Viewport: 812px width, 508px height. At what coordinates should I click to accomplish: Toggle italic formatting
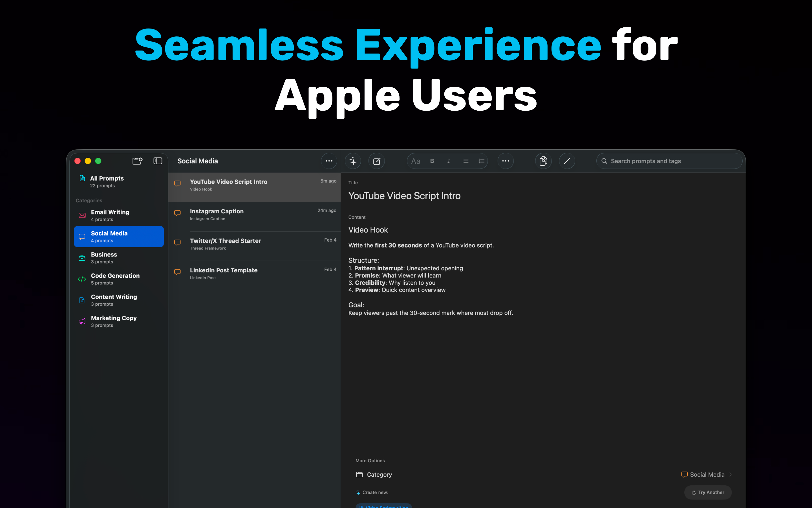[449, 161]
